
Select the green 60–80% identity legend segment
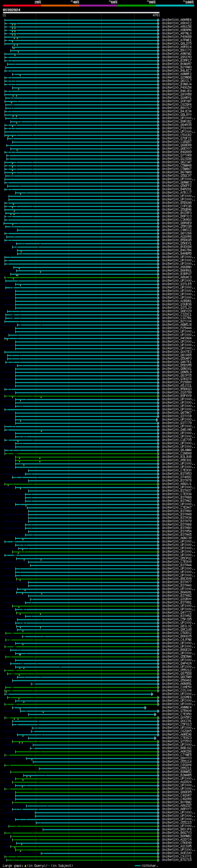136,6
